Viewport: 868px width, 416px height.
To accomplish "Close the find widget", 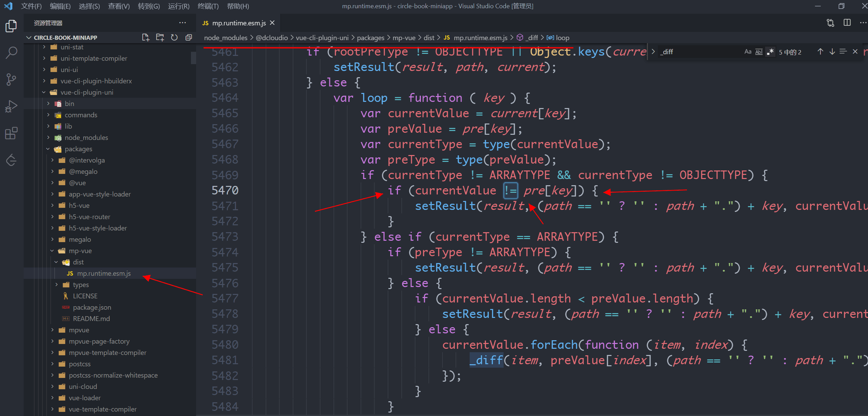I will pos(855,51).
